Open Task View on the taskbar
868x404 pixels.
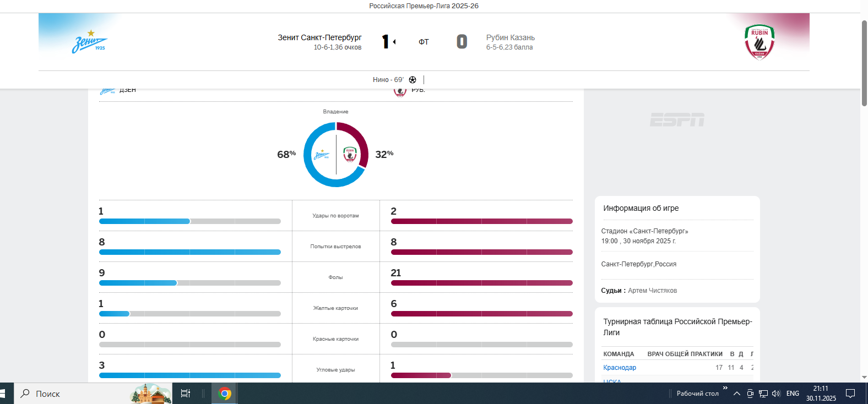click(186, 394)
